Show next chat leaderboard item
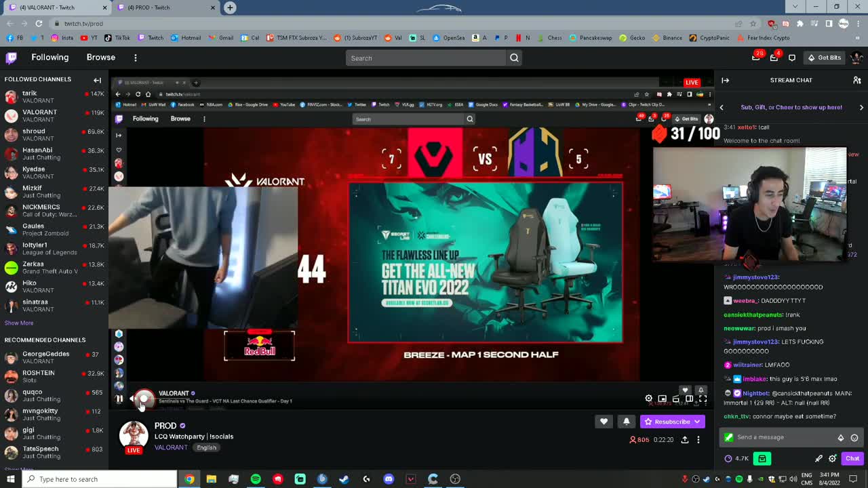This screenshot has height=488, width=868. tap(861, 107)
